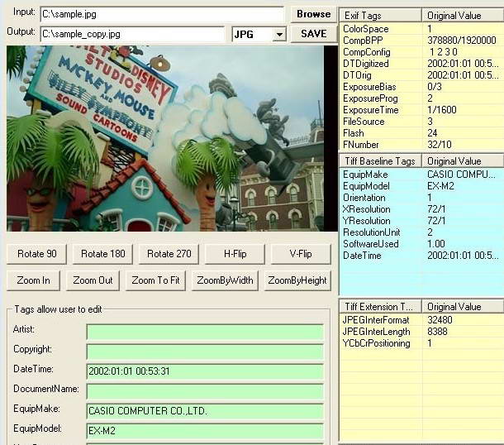Flip image with V-Flip button

(x=301, y=254)
